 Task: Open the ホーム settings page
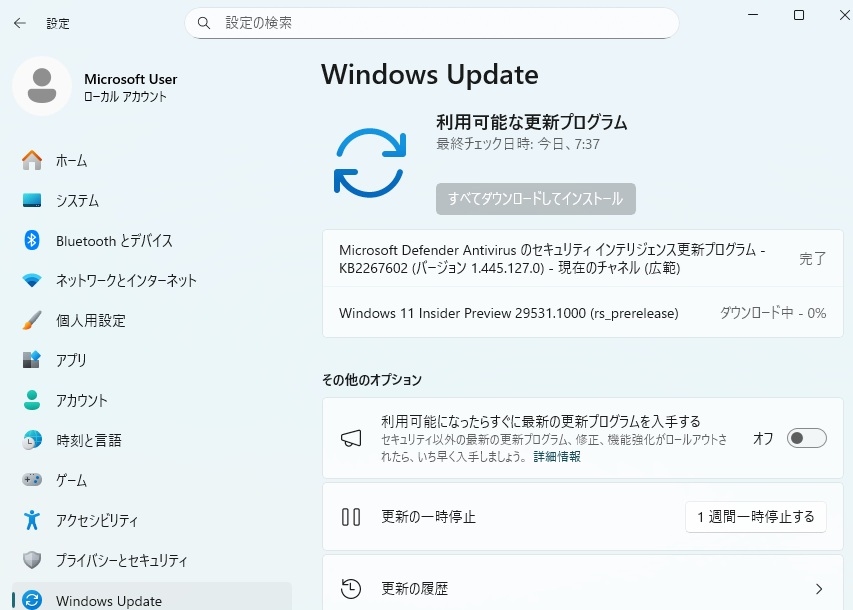click(152, 161)
